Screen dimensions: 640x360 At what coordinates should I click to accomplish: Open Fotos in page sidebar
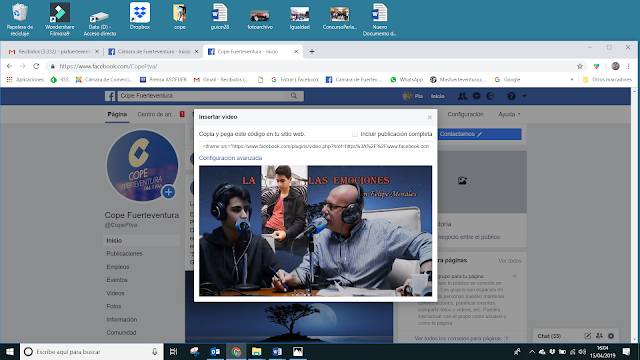[x=114, y=306]
